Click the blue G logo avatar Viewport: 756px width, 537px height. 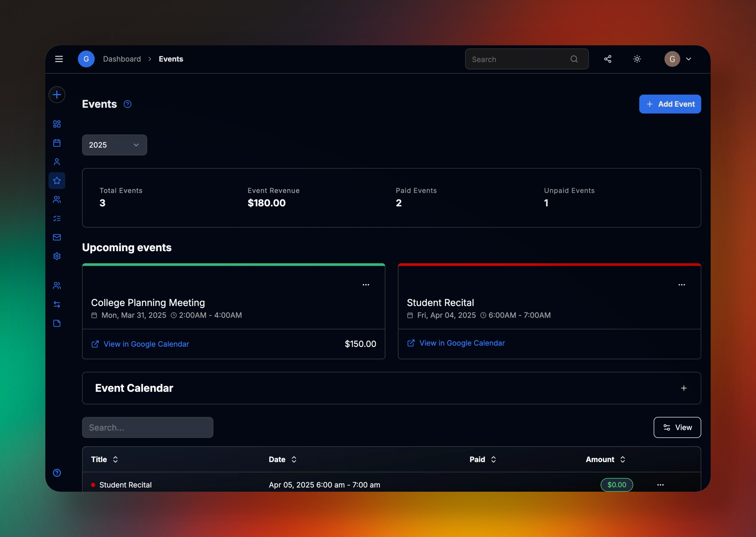[x=86, y=59]
